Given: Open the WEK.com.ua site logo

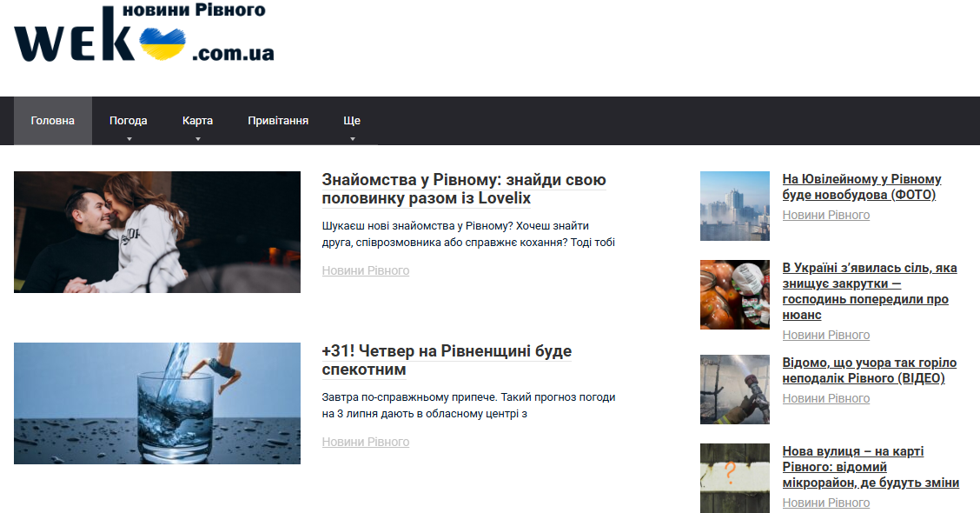Looking at the screenshot, I should coord(143,32).
